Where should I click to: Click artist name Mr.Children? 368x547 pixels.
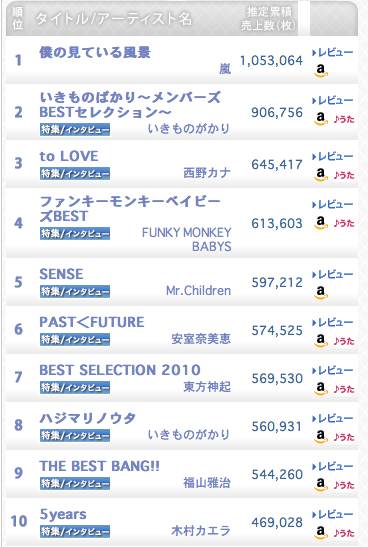click(x=198, y=291)
